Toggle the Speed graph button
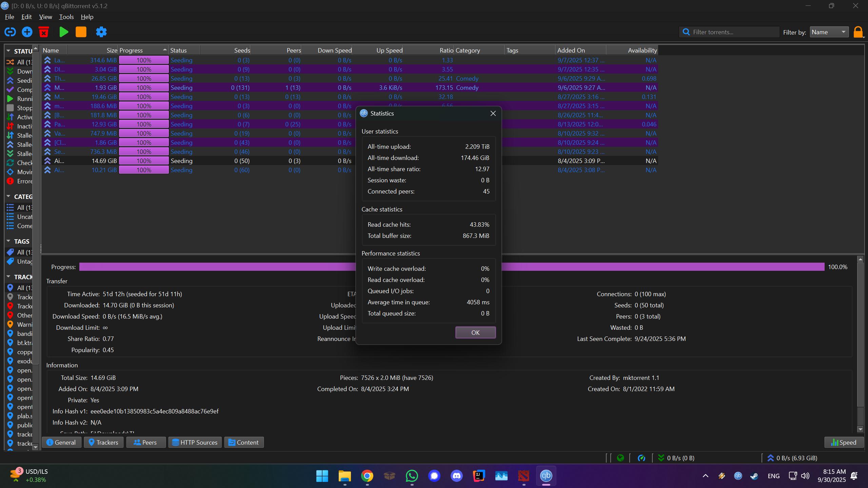The height and width of the screenshot is (488, 868). click(x=844, y=442)
